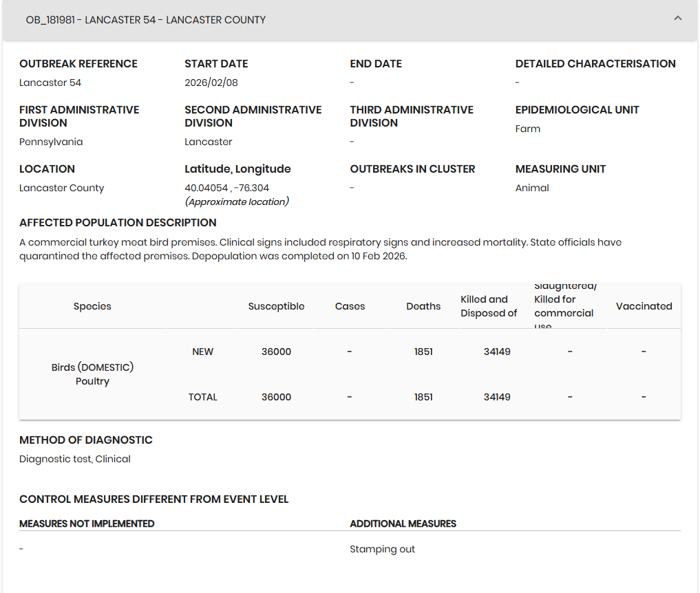Click the Lancaster second administrative division value
This screenshot has width=700, height=593.
coord(209,142)
